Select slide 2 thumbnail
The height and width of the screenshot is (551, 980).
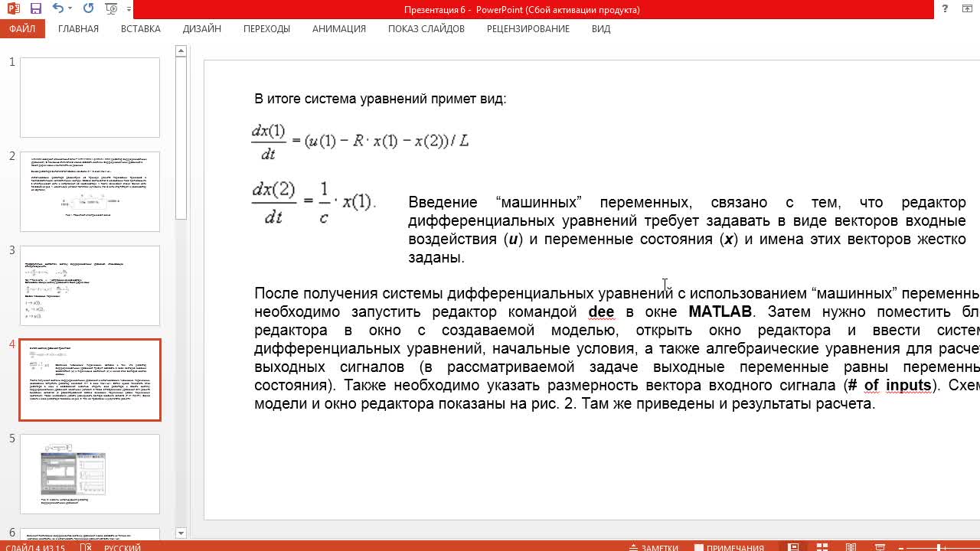90,191
